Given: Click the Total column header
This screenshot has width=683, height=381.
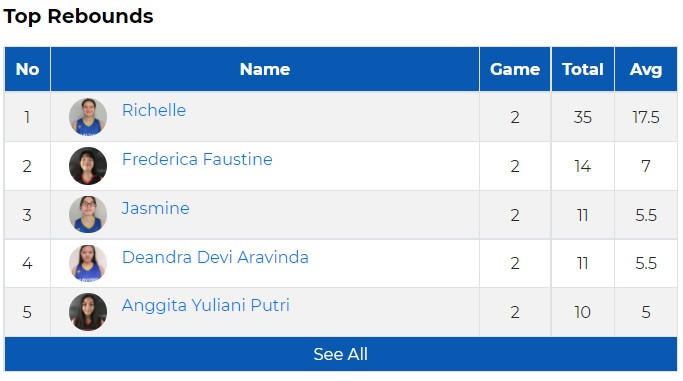Looking at the screenshot, I should point(582,69).
